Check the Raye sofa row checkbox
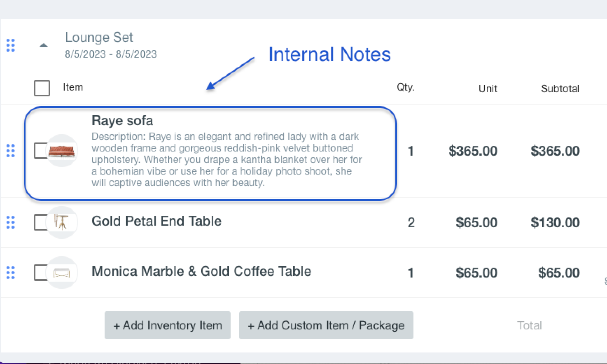Viewport: 607px width, 364px height. point(40,151)
